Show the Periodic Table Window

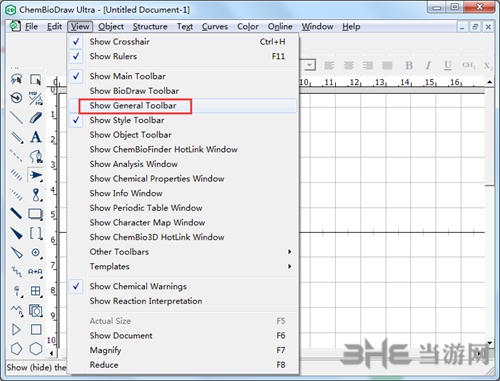point(182,208)
